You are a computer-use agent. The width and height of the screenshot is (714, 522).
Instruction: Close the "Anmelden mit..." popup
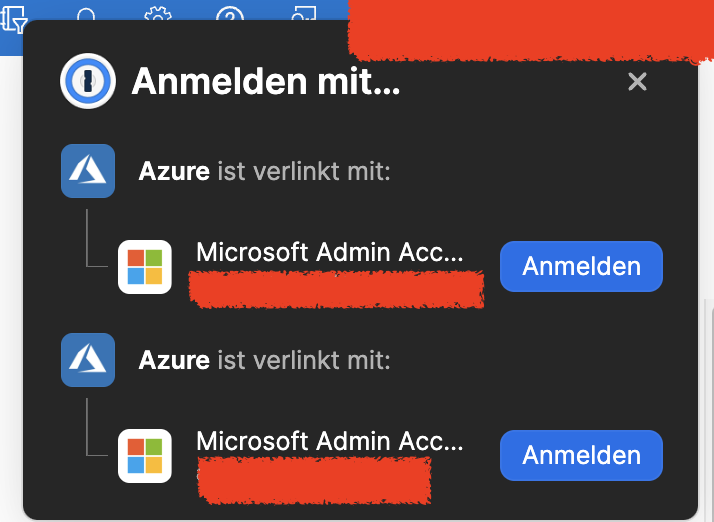click(x=637, y=82)
